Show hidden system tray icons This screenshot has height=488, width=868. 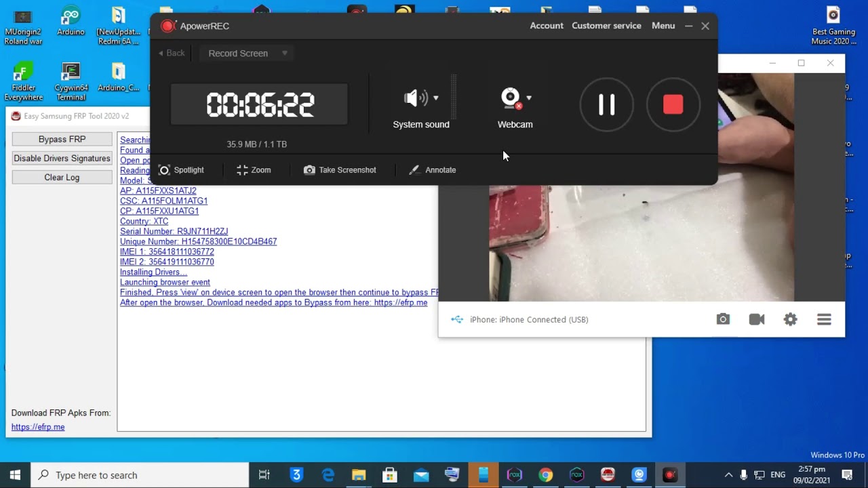728,475
